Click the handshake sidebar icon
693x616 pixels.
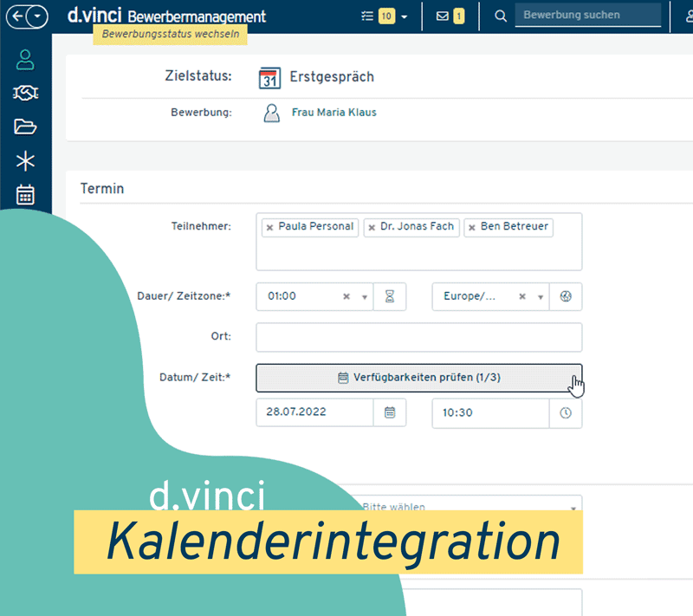tap(25, 93)
